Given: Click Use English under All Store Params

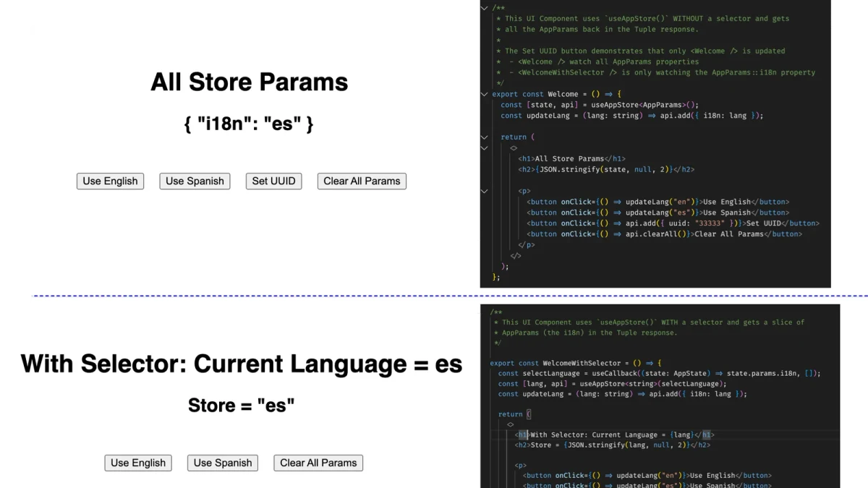Looking at the screenshot, I should point(110,181).
